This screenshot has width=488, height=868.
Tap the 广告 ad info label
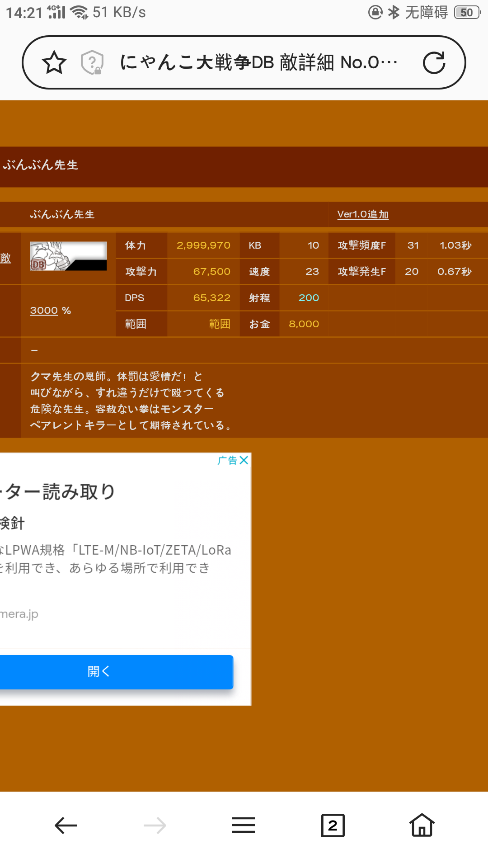point(227,460)
